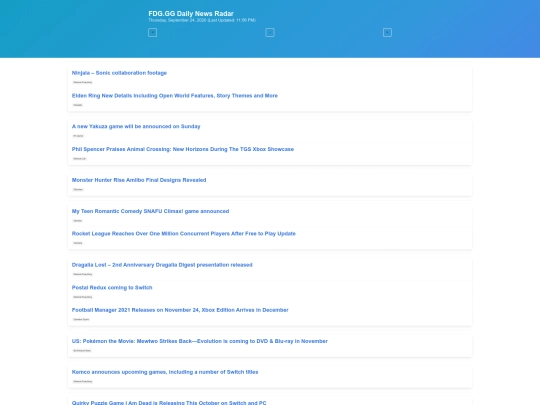Click the source tag under Rocket League headline
540x405 pixels.
point(78,243)
